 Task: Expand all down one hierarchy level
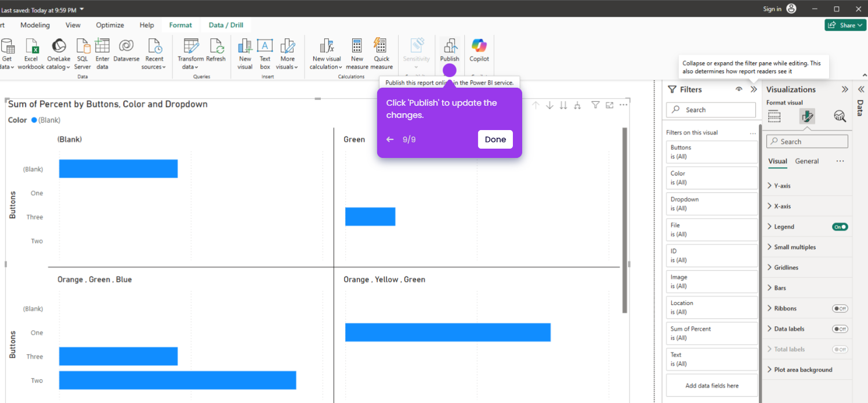577,105
